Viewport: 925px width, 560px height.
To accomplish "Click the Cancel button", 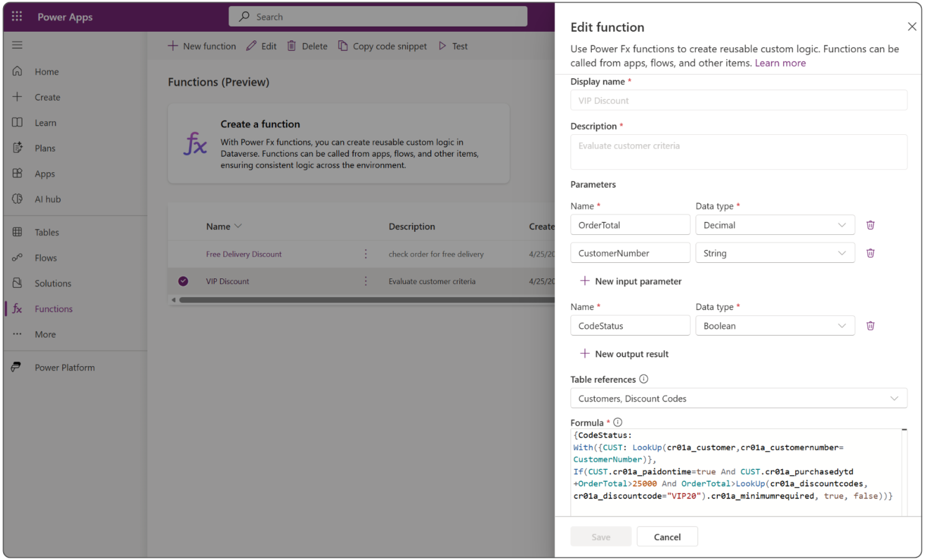I will click(667, 537).
